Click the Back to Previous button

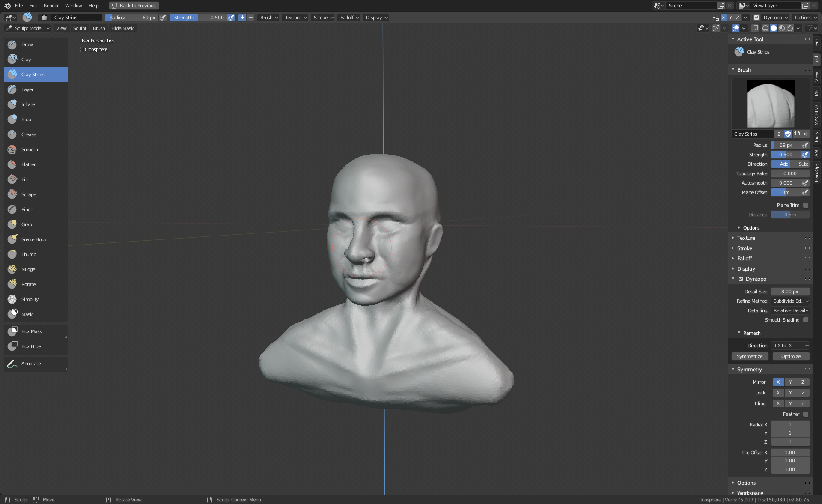(134, 6)
